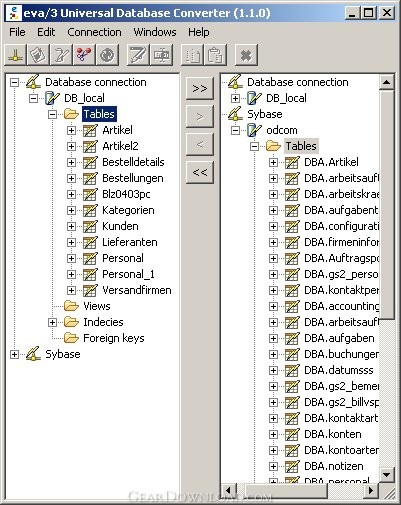
Task: Click the << transfer all back button
Action: pos(200,172)
